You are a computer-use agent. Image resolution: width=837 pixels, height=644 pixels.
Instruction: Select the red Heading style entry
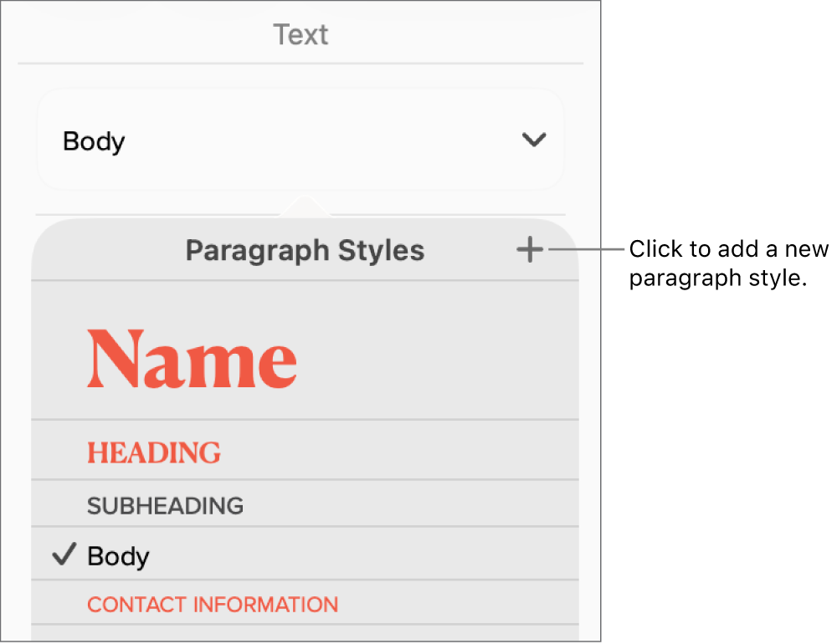pos(154,452)
